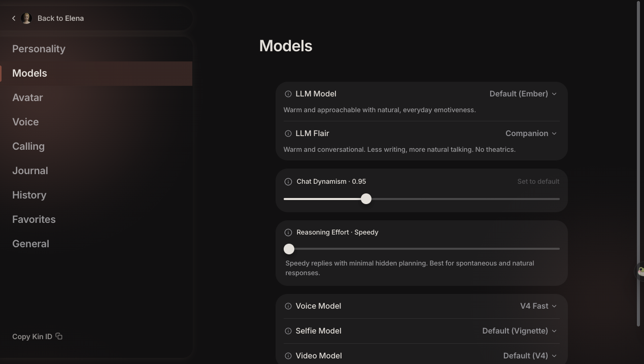Click the frog icon at the right edge
Viewport: 644px width, 364px height.
(640, 272)
